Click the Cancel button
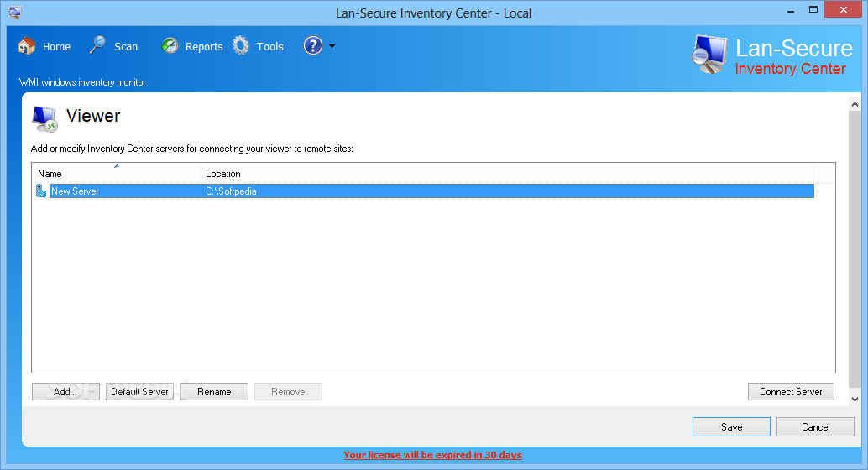 815,427
